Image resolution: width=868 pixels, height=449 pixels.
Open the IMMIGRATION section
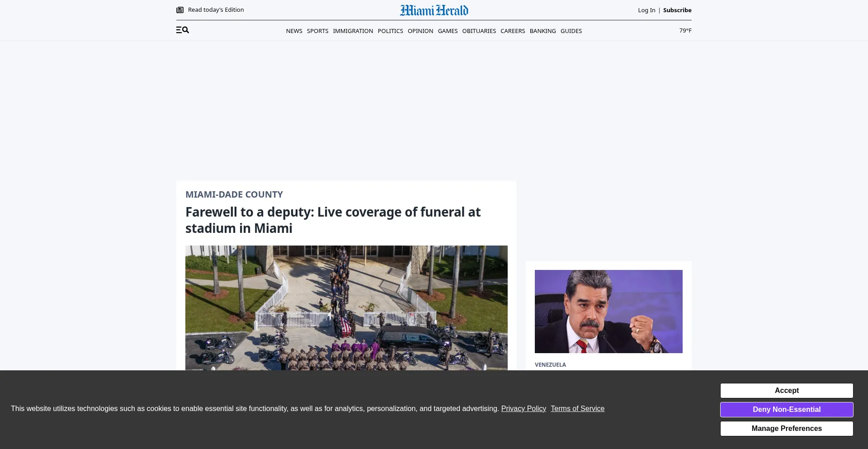coord(353,31)
